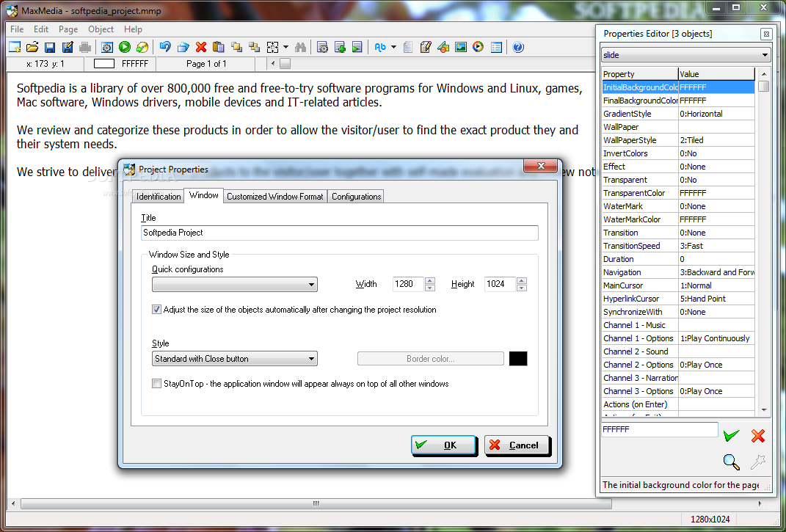Screen dimensions: 786x532
Task: Undo with the blue curved arrow icon
Action: [165, 47]
